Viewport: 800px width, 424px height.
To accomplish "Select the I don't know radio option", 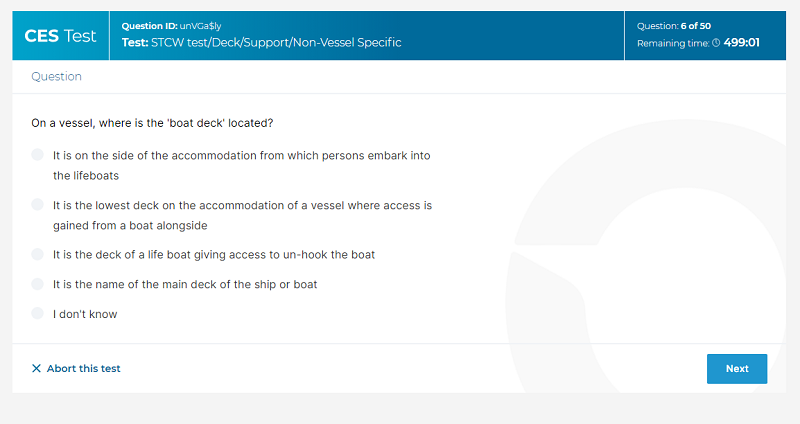I will 37,313.
